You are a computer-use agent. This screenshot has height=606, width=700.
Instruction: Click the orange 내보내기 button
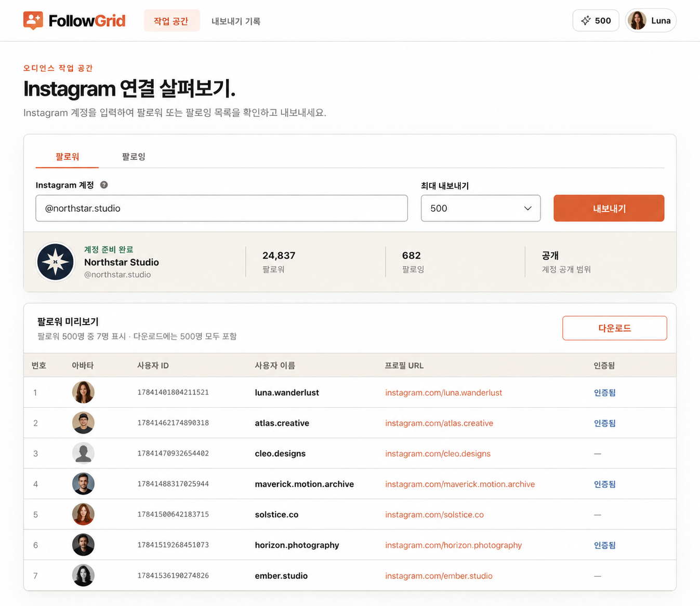[x=609, y=208]
